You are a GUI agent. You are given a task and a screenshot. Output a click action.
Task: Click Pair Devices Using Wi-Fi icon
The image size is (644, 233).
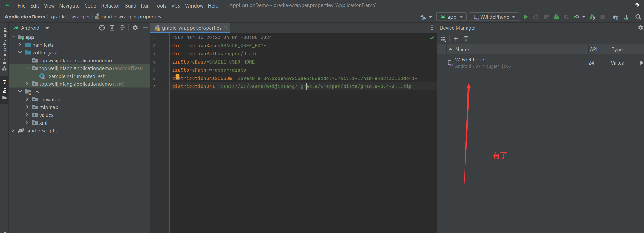click(x=466, y=39)
